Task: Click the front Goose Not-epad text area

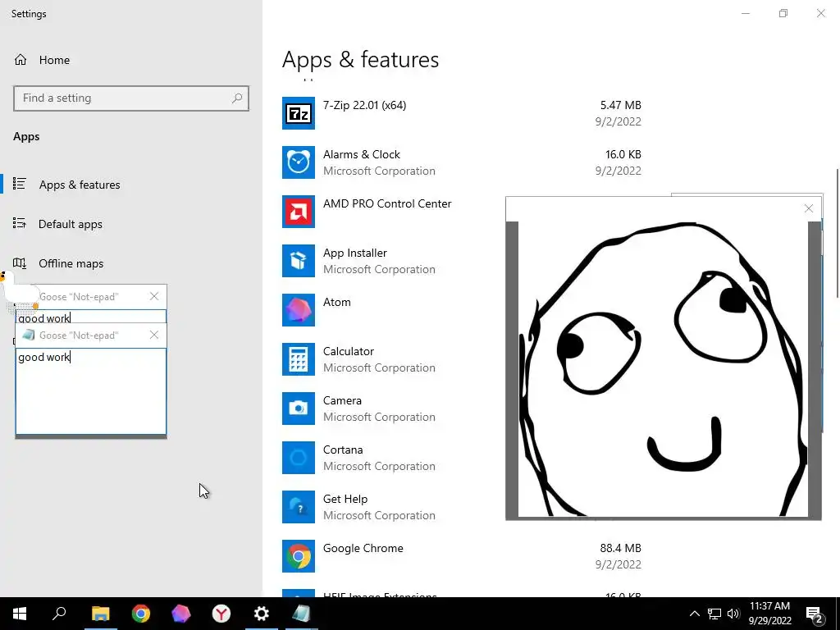Action: pyautogui.click(x=91, y=391)
